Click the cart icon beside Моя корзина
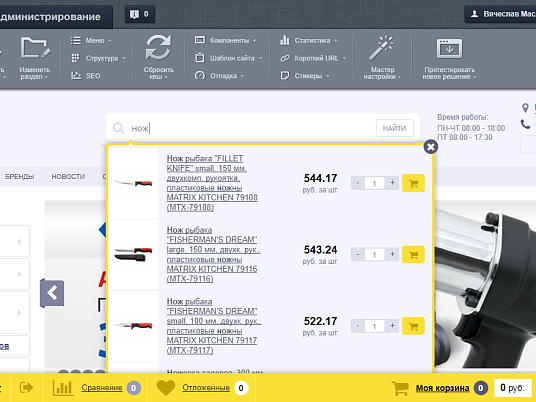Viewport: 536px width, 402px height. coord(401,388)
